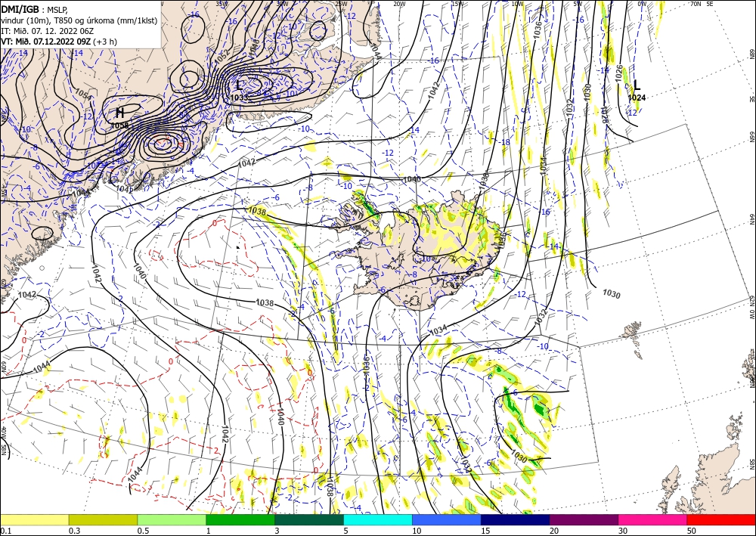Click the legend value '20'
The width and height of the screenshot is (756, 536).
coord(554,531)
